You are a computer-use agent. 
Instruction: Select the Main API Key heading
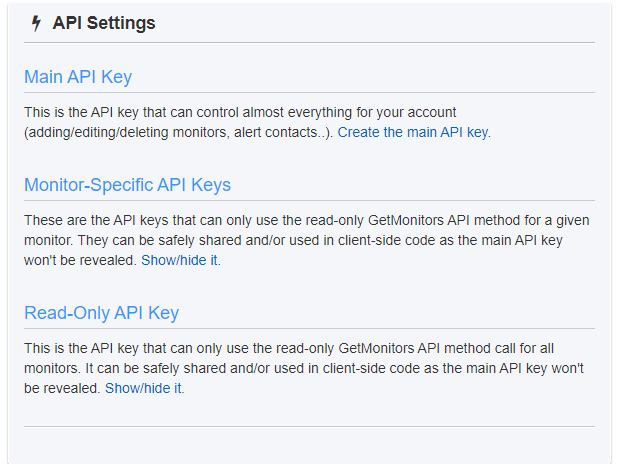click(x=78, y=77)
